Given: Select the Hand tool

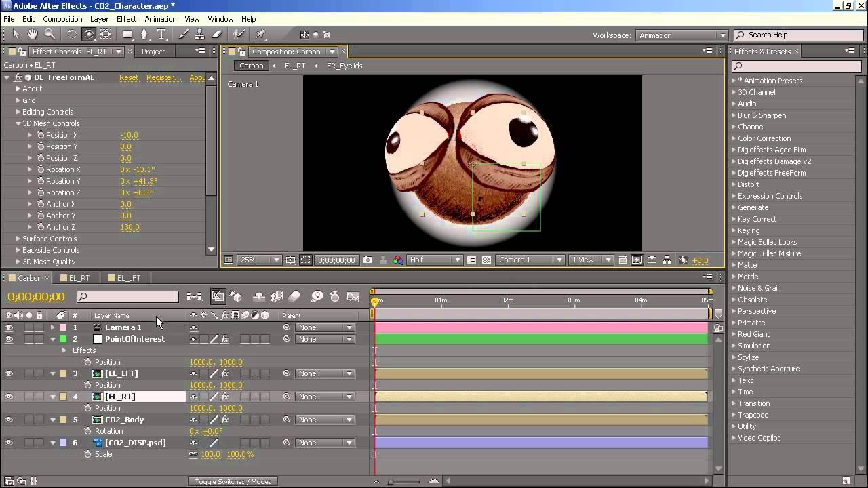Looking at the screenshot, I should point(33,34).
